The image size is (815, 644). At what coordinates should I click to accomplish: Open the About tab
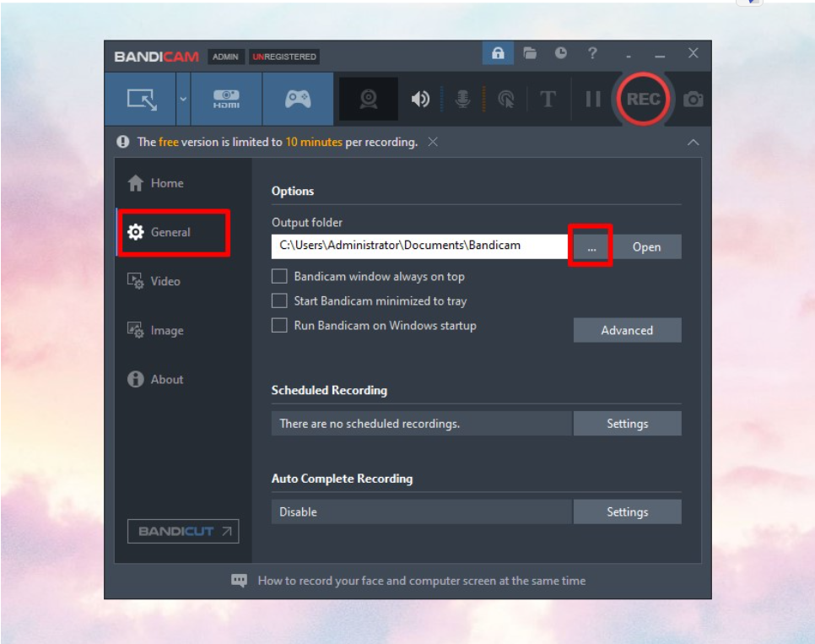[x=155, y=379]
